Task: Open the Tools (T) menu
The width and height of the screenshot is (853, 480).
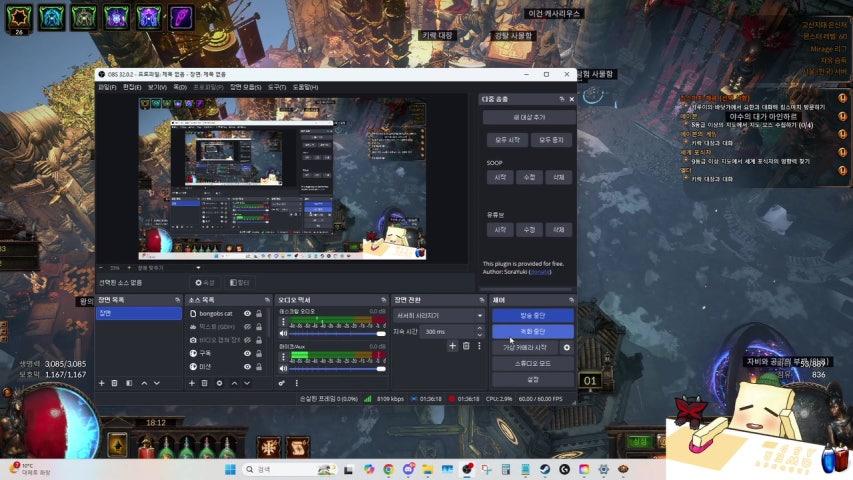Action: click(277, 87)
